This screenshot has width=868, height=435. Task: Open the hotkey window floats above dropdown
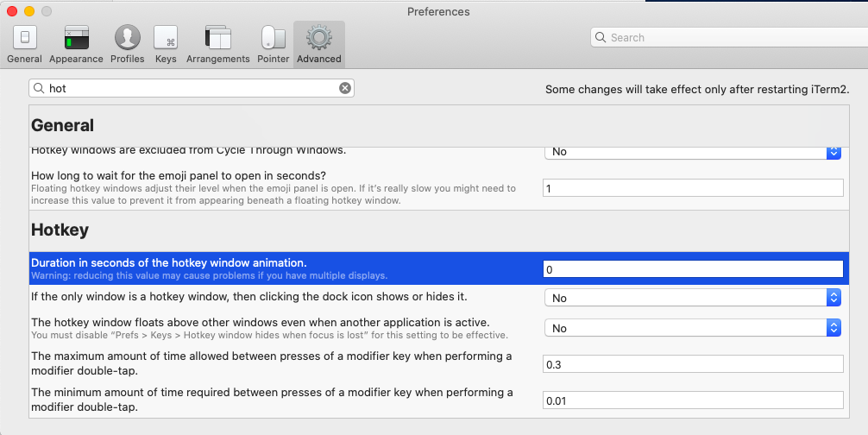(692, 328)
